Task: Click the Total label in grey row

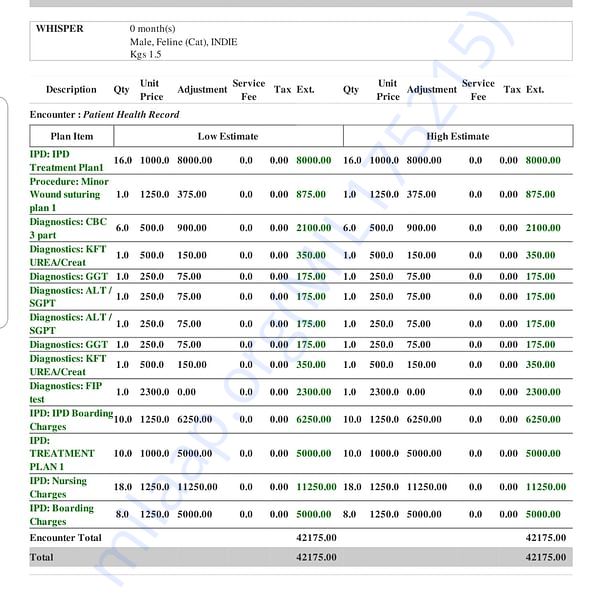Action: point(42,557)
